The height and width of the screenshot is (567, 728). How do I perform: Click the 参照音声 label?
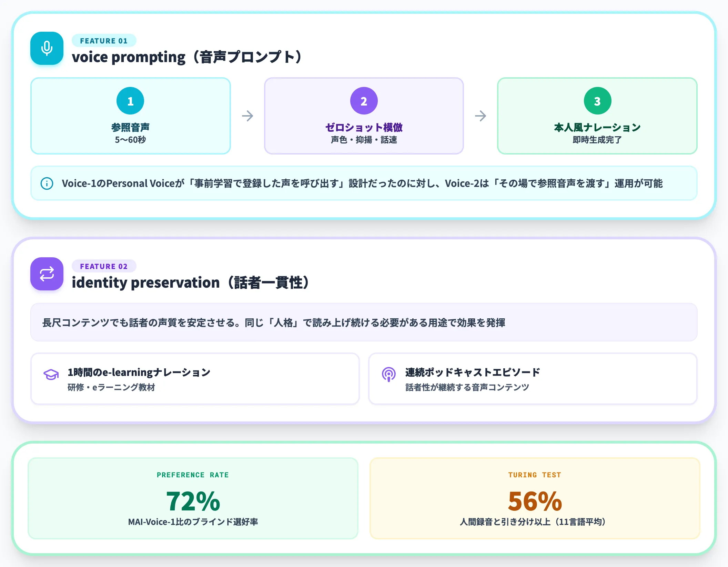click(x=130, y=127)
